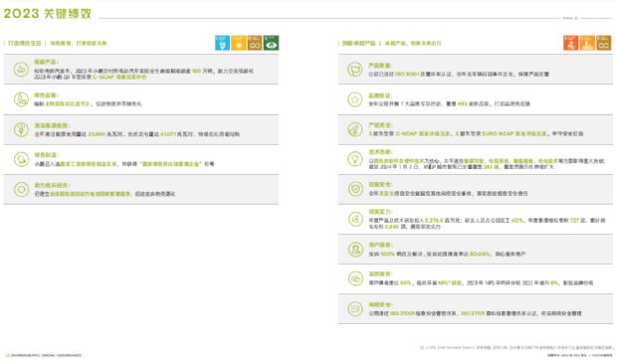The image size is (617, 364).
Task: Click the handshake icon beside the NPS row
Action: click(x=355, y=278)
